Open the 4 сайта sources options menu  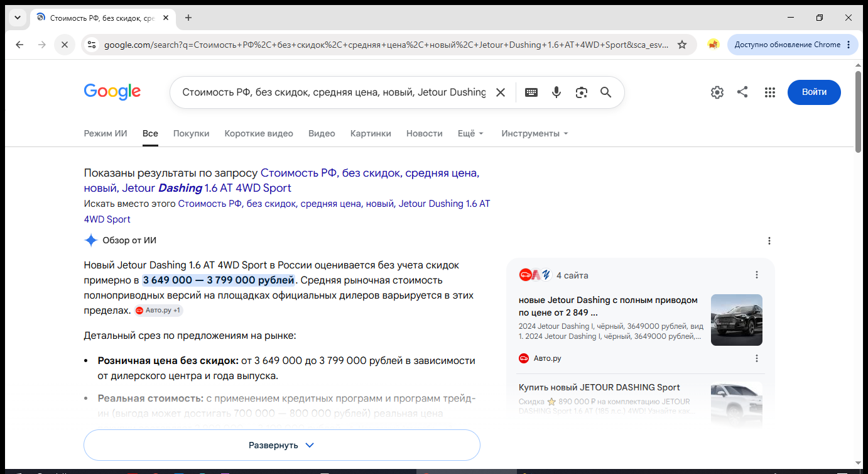tap(757, 275)
